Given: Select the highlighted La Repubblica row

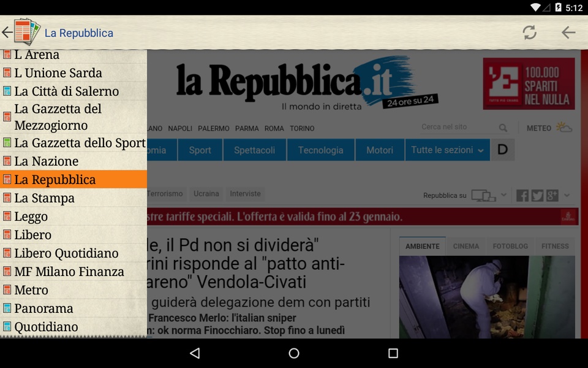Looking at the screenshot, I should (73, 180).
